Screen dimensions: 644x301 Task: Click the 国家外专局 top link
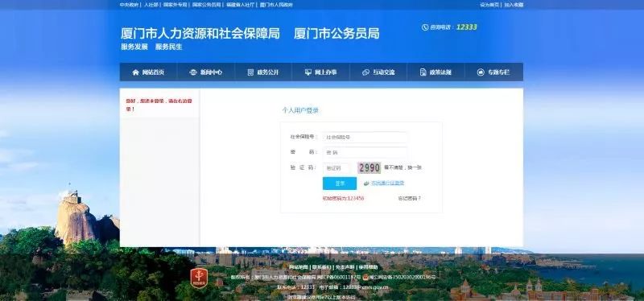coord(175,5)
